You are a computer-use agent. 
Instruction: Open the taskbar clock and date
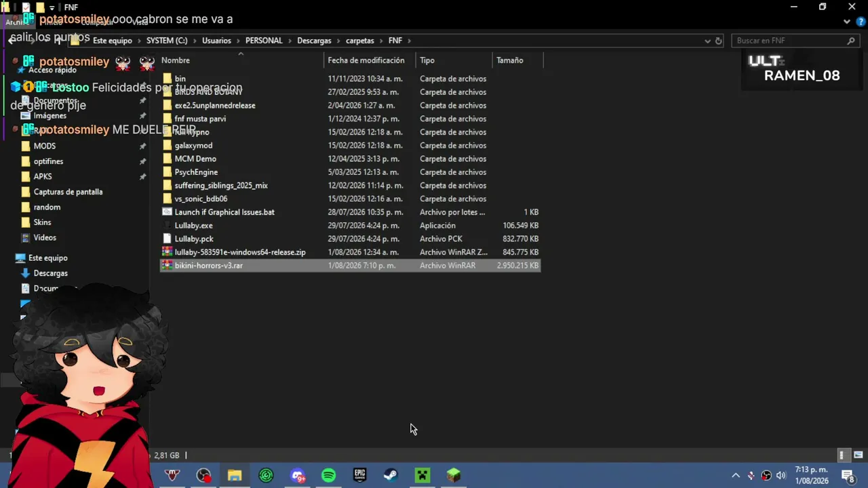click(x=811, y=475)
